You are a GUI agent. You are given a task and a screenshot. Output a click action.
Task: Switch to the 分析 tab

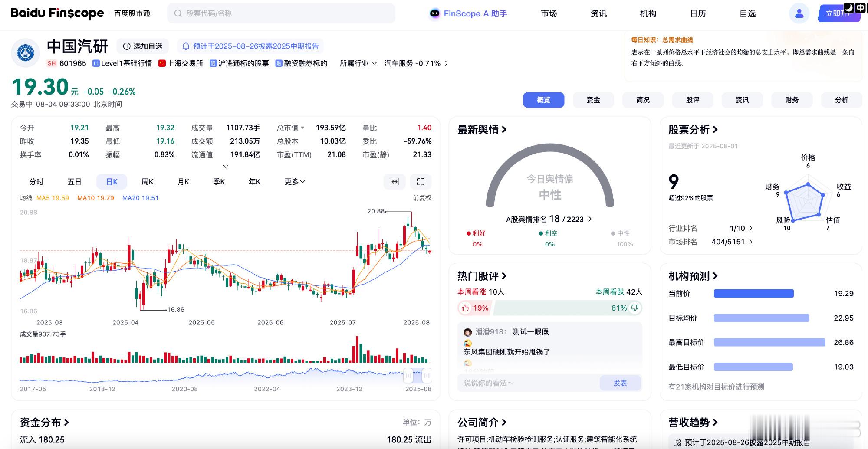(842, 100)
